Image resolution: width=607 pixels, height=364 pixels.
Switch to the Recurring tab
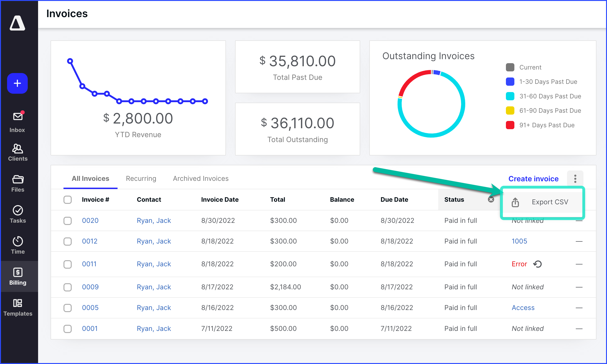tap(141, 178)
